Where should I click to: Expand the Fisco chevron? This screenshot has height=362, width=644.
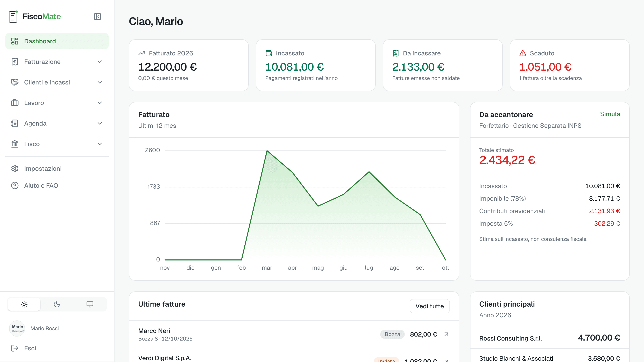pos(100,144)
